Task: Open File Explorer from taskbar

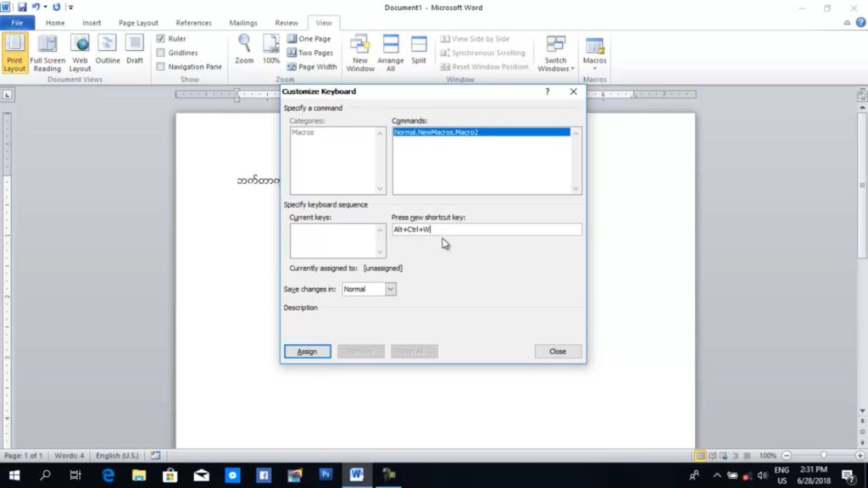Action: click(x=139, y=474)
